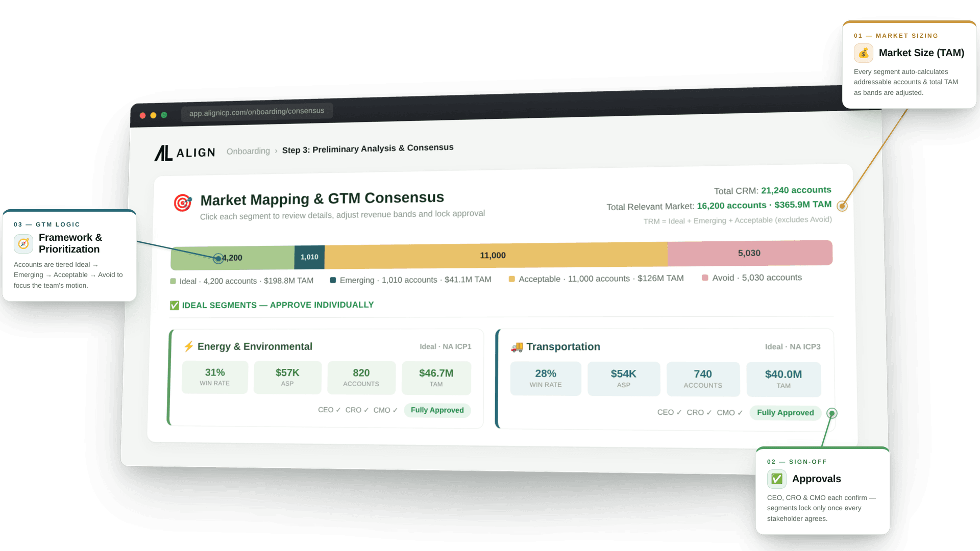The height and width of the screenshot is (551, 980).
Task: Click the Ideal Segments — Approve Individually heading
Action: [278, 305]
